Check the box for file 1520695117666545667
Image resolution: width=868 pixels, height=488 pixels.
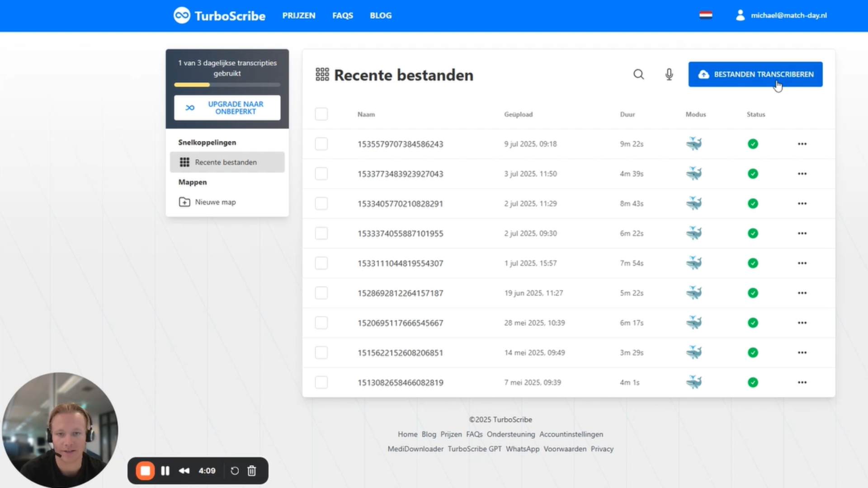(x=321, y=323)
